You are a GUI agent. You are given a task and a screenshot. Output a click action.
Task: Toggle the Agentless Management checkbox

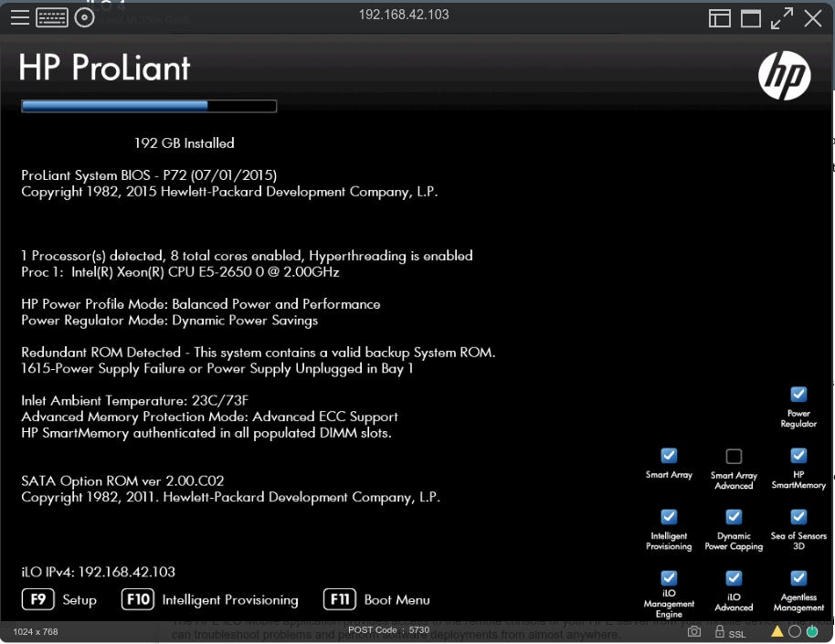click(798, 578)
